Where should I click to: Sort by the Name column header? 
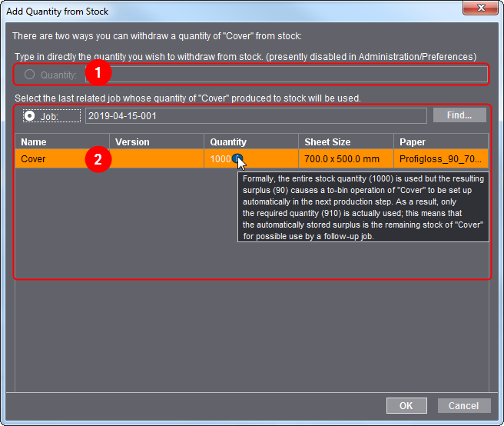(x=61, y=142)
